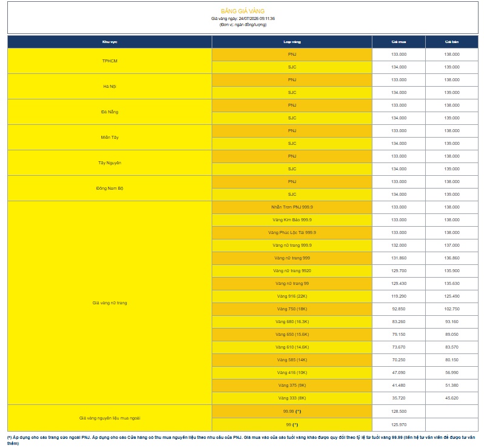This screenshot has width=484, height=448.
Task: Select the Loại vàng column header
Action: (292, 42)
